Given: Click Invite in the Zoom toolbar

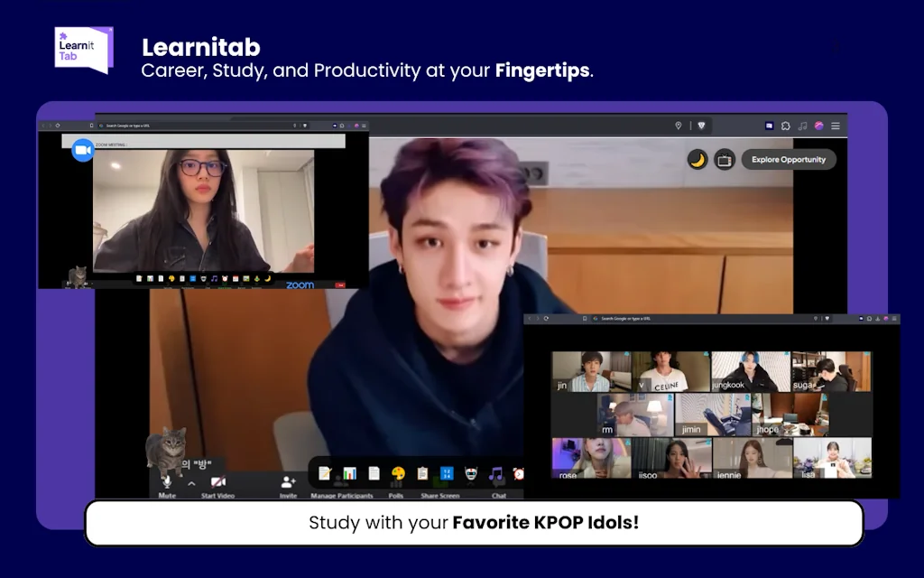Looking at the screenshot, I should (288, 487).
